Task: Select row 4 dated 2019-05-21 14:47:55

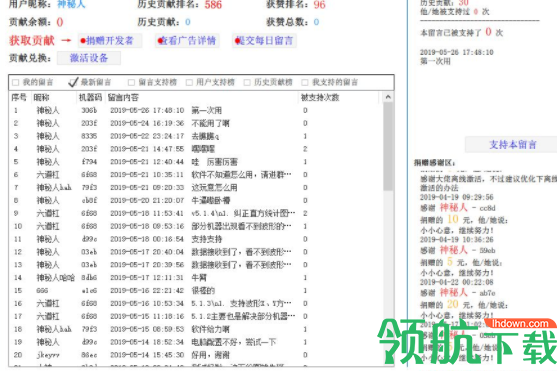Action: (196, 149)
